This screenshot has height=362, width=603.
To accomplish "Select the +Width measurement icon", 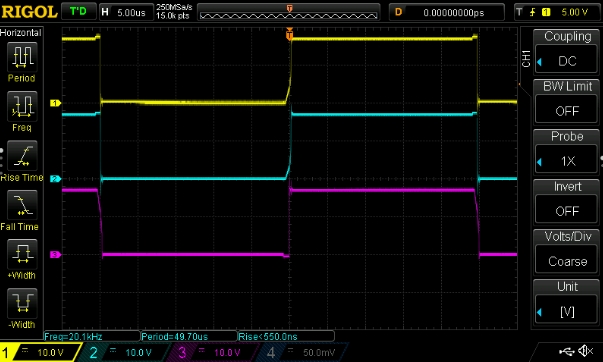I will tap(22, 254).
